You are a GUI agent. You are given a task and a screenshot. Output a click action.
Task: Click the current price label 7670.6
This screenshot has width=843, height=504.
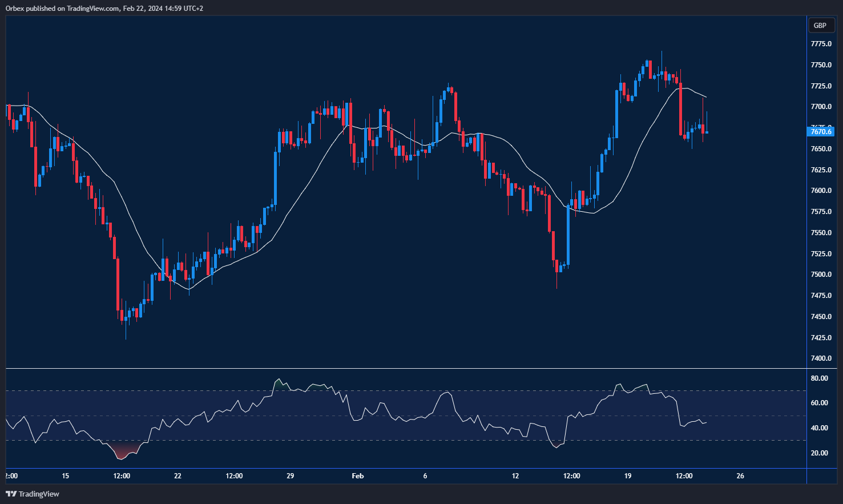821,132
